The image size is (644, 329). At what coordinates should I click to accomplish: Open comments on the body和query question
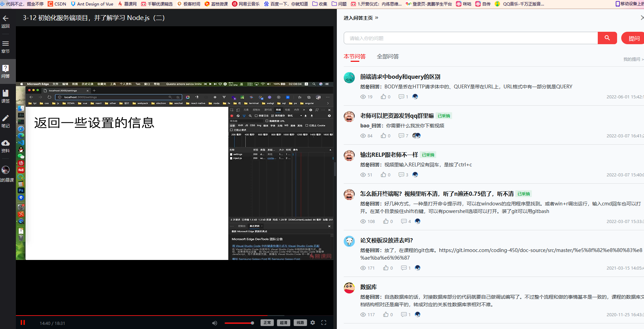point(403,97)
